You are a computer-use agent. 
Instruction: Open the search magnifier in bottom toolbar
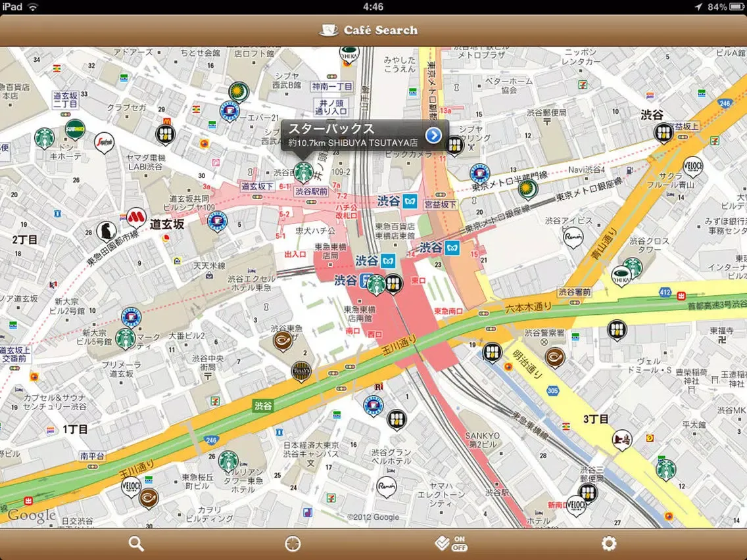(x=136, y=544)
